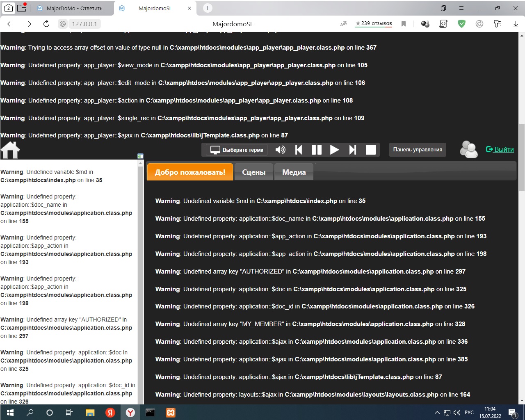Skip to next track in player
Image resolution: width=525 pixels, height=420 pixels.
click(353, 150)
